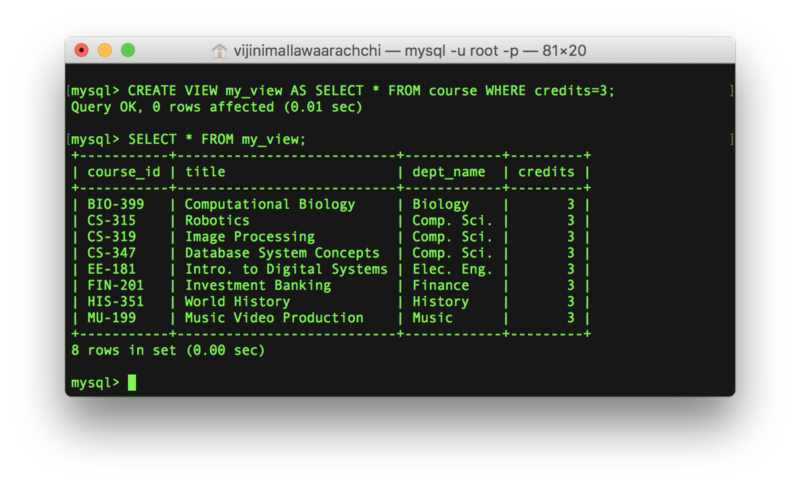Click the green cursor block at mysql prompt
Image resolution: width=800 pixels, height=489 pixels.
[x=131, y=383]
